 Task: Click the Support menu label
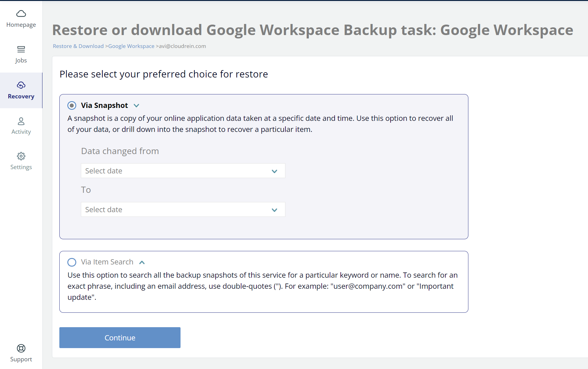coord(21,359)
